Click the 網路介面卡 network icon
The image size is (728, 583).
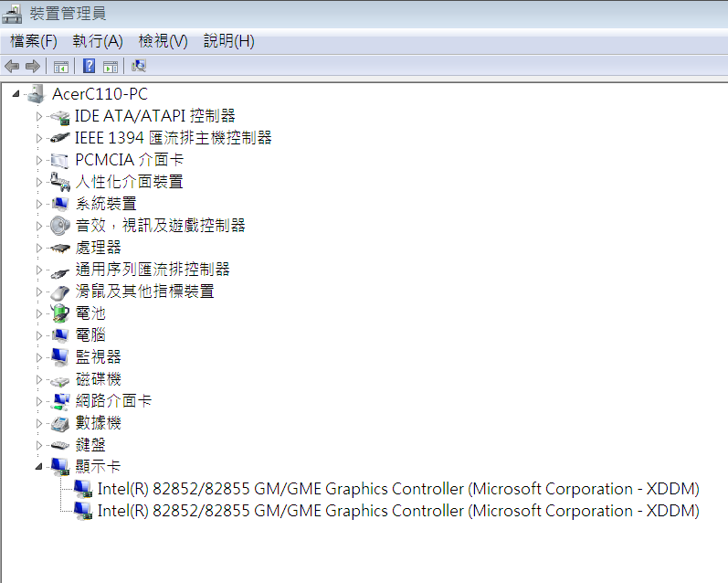(60, 402)
